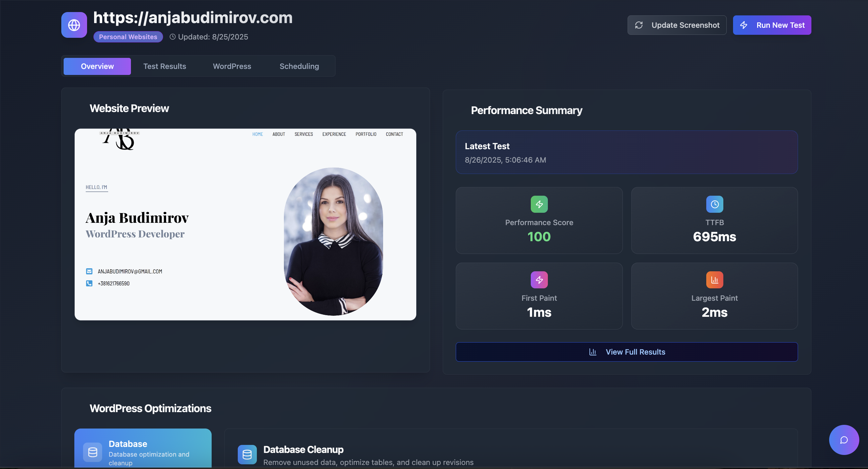Image resolution: width=868 pixels, height=469 pixels.
Task: Click the blue TTFB clock icon
Action: click(714, 204)
